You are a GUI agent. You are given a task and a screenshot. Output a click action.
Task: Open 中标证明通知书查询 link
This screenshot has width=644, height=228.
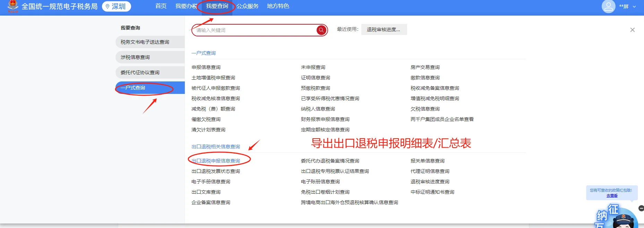pos(432,192)
